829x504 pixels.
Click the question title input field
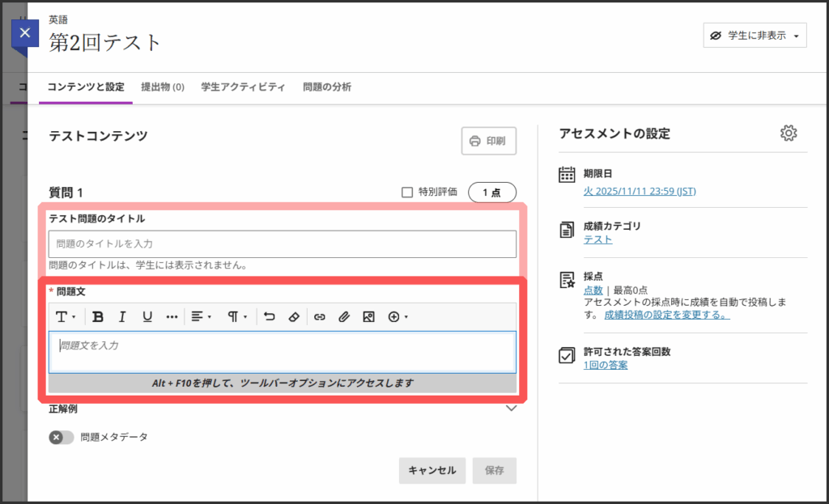tap(282, 244)
